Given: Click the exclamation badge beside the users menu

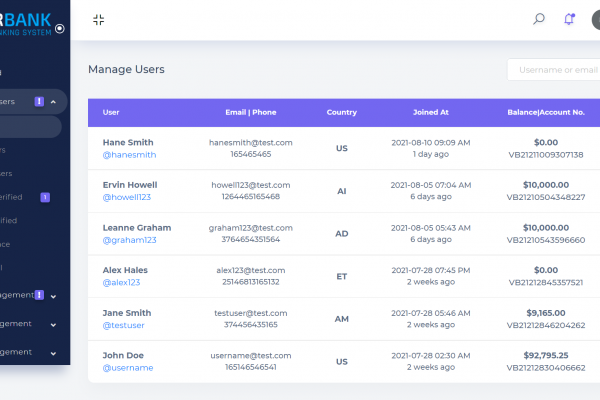Looking at the screenshot, I should coord(39,101).
